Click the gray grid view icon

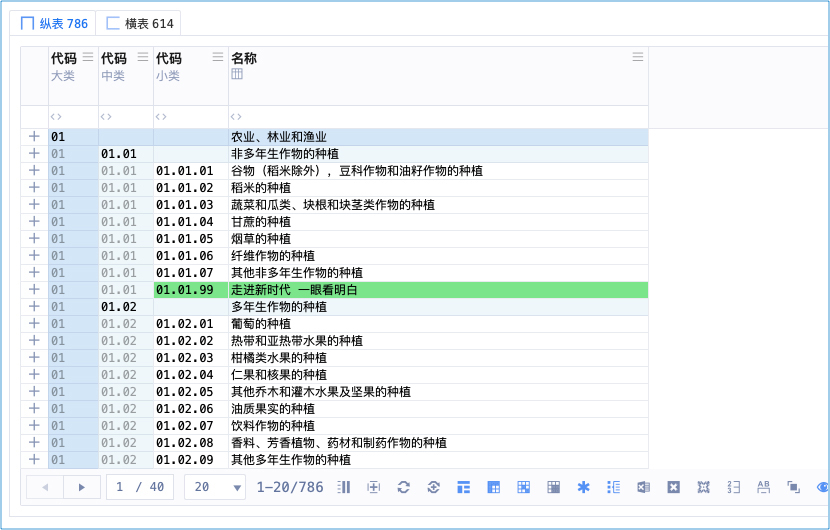click(x=554, y=487)
